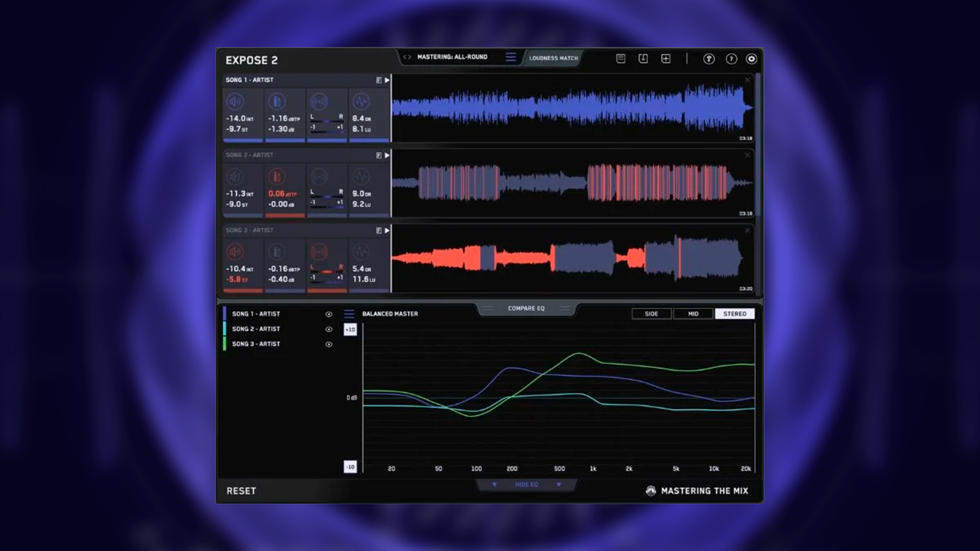Hide Song 3 EQ curve with eye icon
Screen dimensions: 980x551
point(329,344)
